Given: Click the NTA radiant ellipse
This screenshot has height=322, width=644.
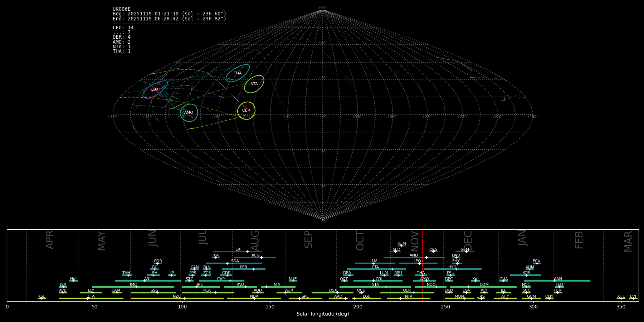Looking at the screenshot, I should click(x=254, y=84).
